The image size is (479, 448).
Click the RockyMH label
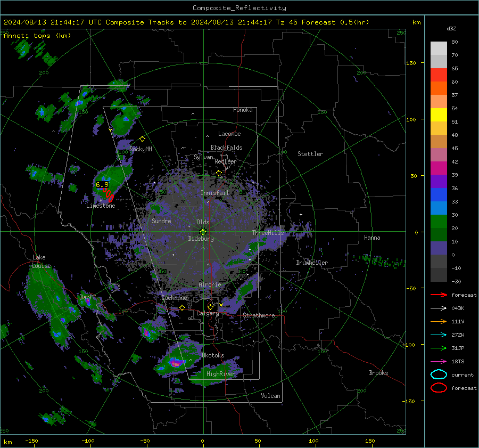[x=141, y=149]
